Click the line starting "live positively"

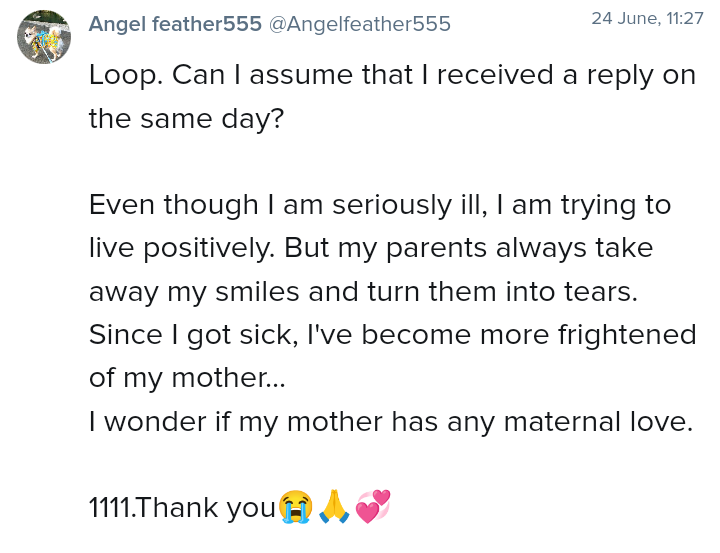pyautogui.click(x=370, y=248)
